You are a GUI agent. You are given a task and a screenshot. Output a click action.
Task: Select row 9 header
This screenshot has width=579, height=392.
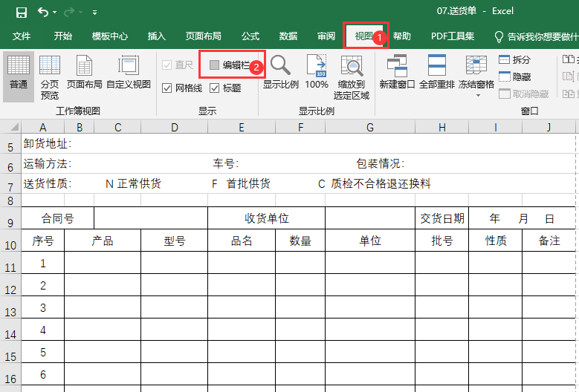click(10, 218)
